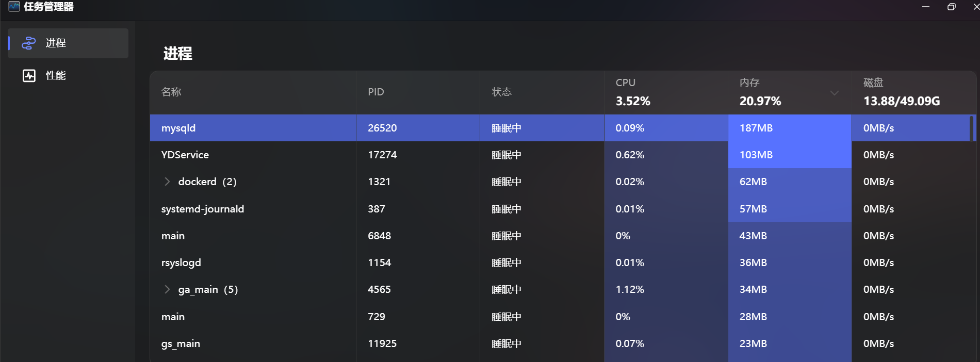The width and height of the screenshot is (980, 362).
Task: Select the main process with PID 6848
Action: coord(560,236)
